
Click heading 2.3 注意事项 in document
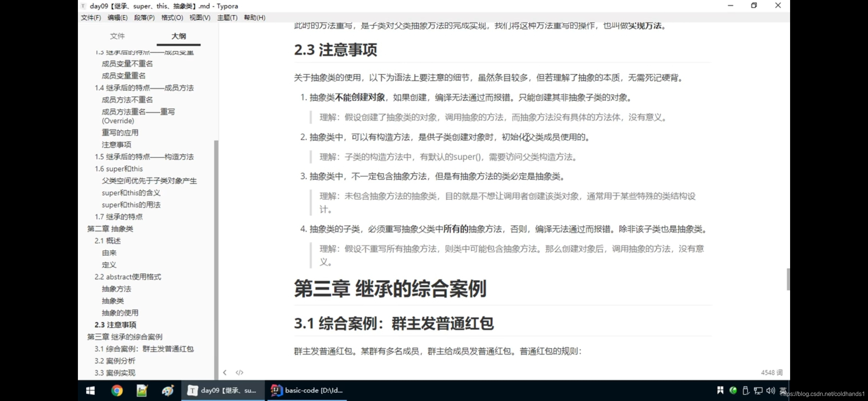coord(335,50)
